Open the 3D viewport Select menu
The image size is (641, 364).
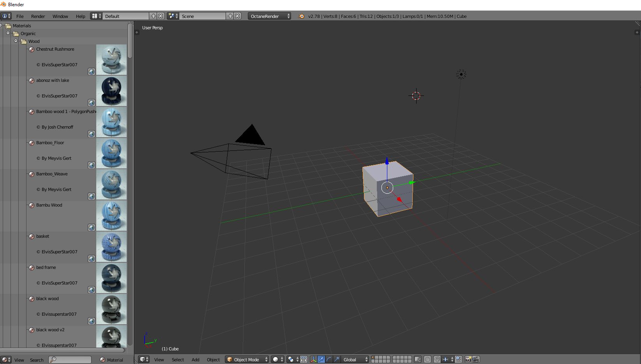click(x=178, y=360)
